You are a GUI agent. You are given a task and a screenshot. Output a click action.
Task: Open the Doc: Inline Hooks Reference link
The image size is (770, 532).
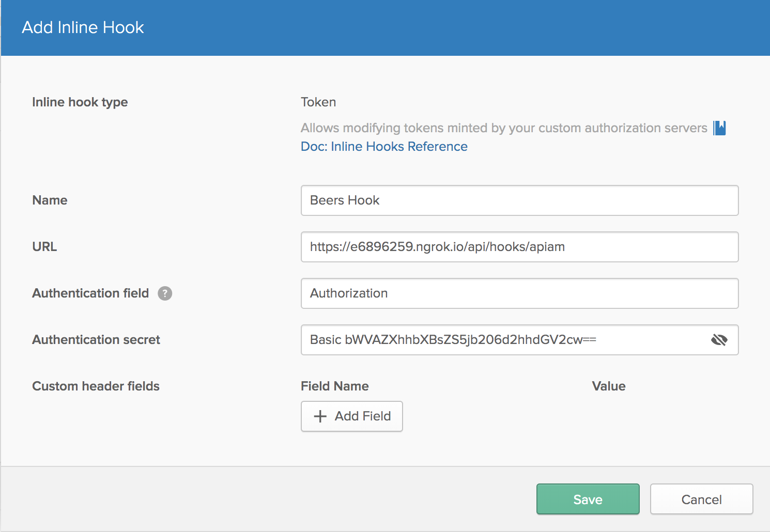[384, 147]
